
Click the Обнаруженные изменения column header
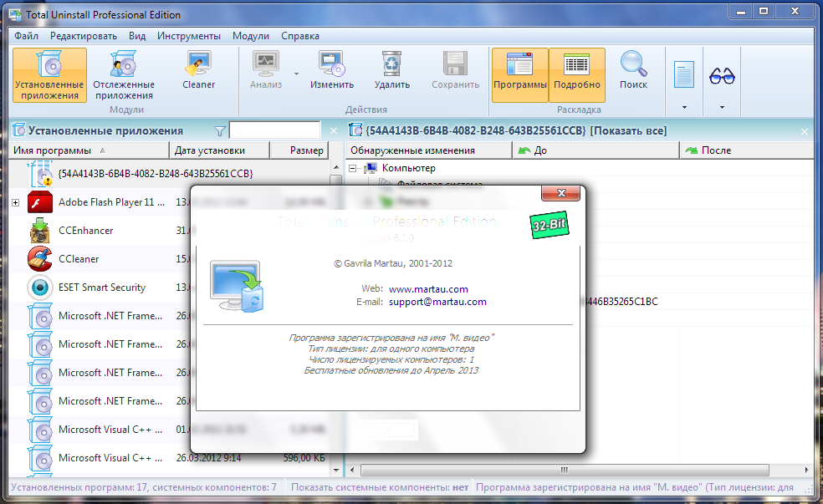(x=428, y=150)
